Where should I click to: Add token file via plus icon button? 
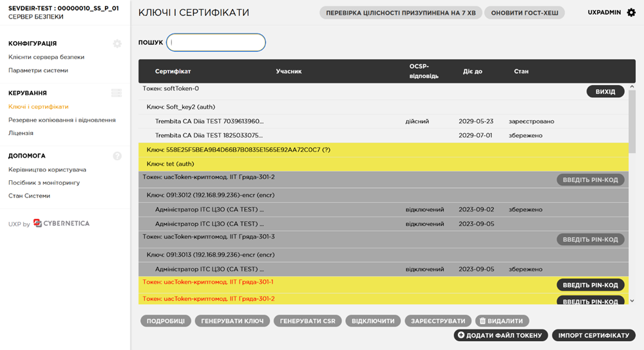501,335
